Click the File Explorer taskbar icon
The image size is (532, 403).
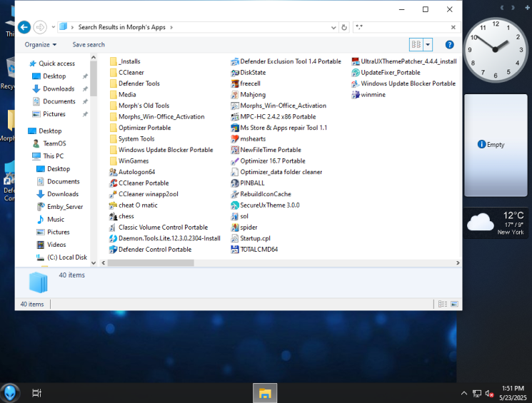pyautogui.click(x=265, y=393)
